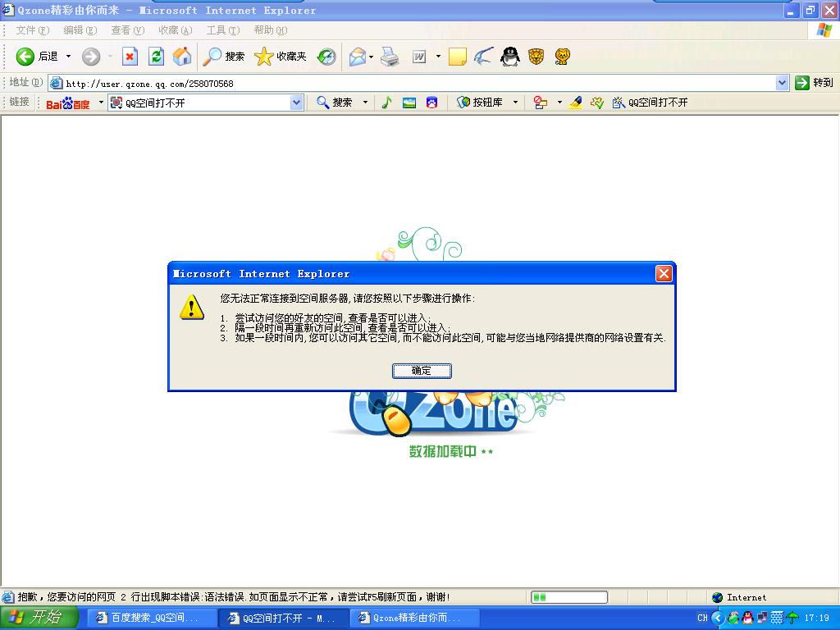The image size is (840, 630).
Task: Open the History clock icon
Action: [326, 57]
